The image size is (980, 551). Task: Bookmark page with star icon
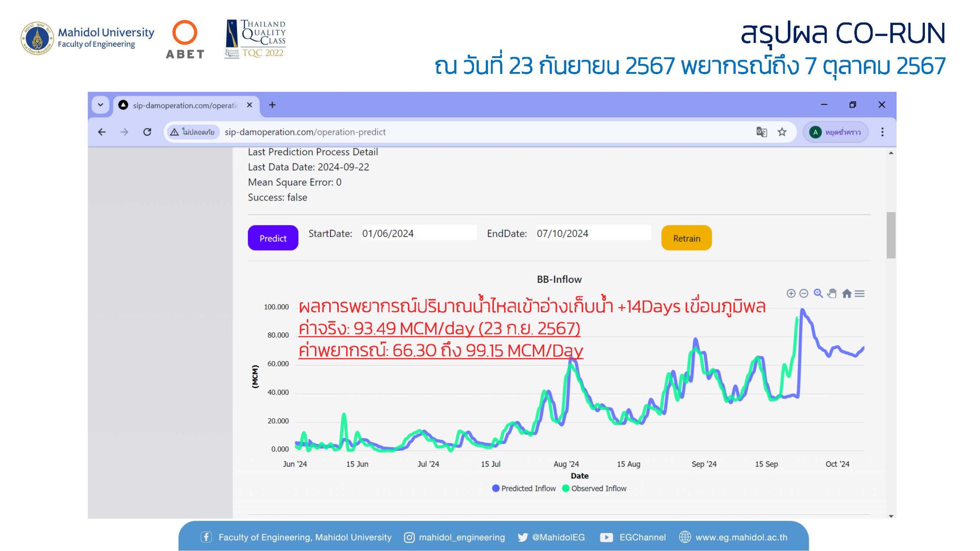click(782, 132)
